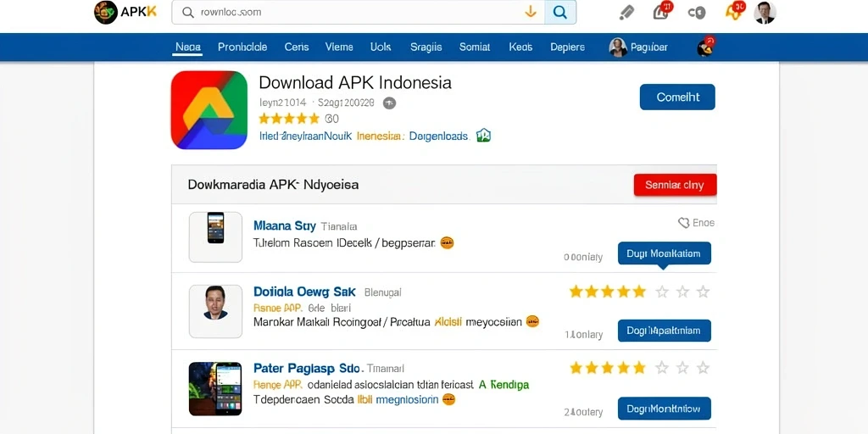Click the 'Dowkmaradia APK- Ndyoeisa' heading

coord(274,184)
